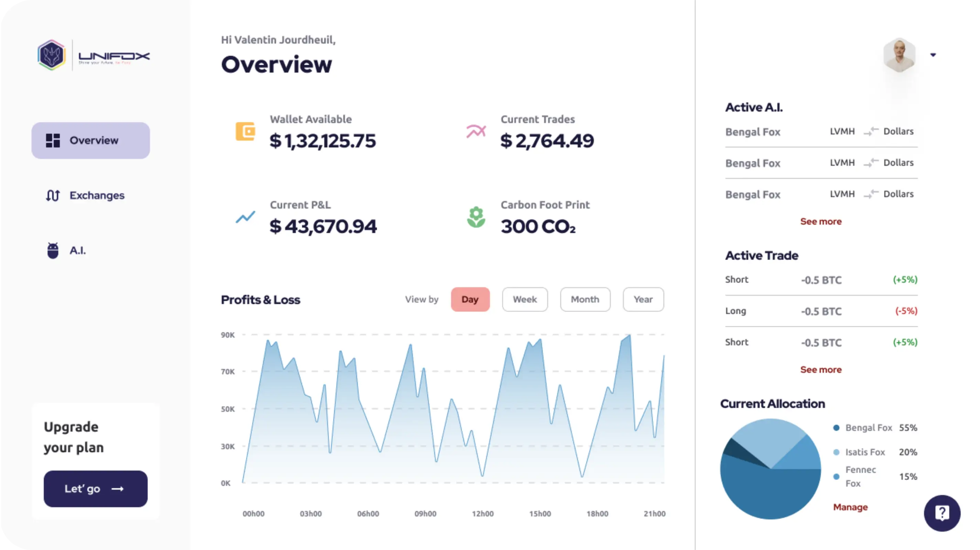Image resolution: width=980 pixels, height=550 pixels.
Task: Click the Current Trades value $2,764.49
Action: point(547,141)
